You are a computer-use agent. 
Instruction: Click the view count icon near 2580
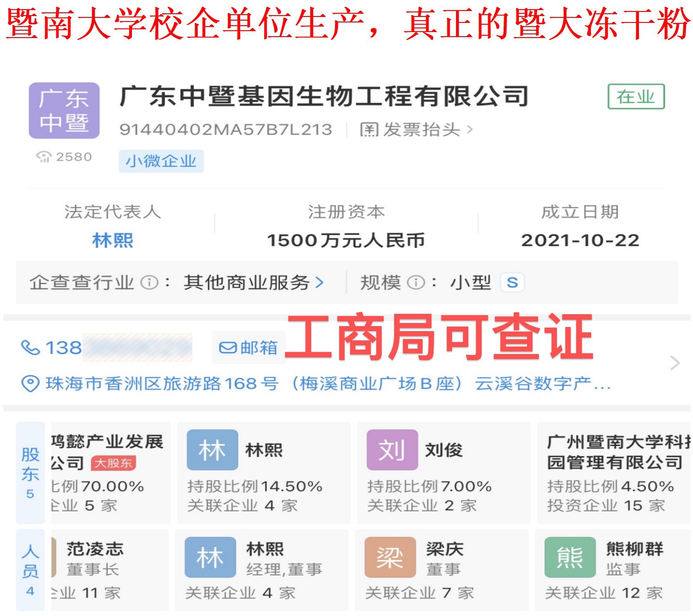pos(44,157)
